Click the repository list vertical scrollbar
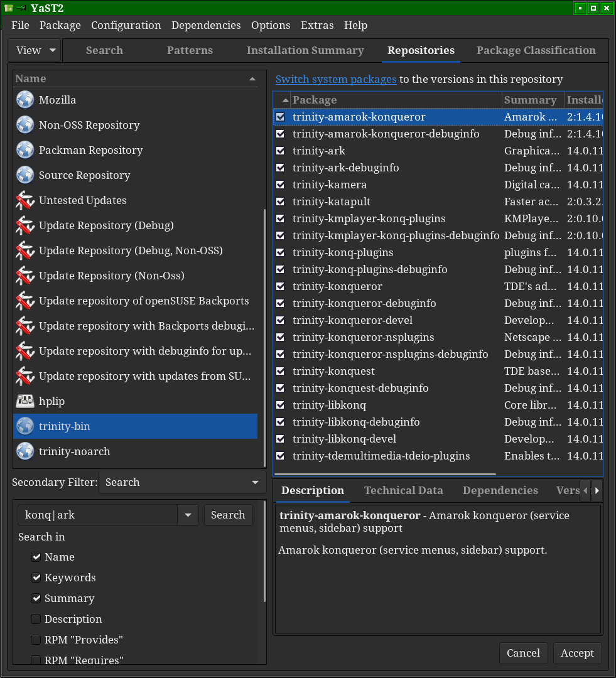The height and width of the screenshot is (678, 616). (265, 338)
